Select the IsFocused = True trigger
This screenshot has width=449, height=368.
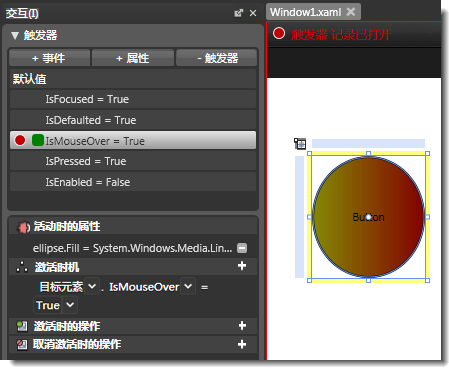133,99
